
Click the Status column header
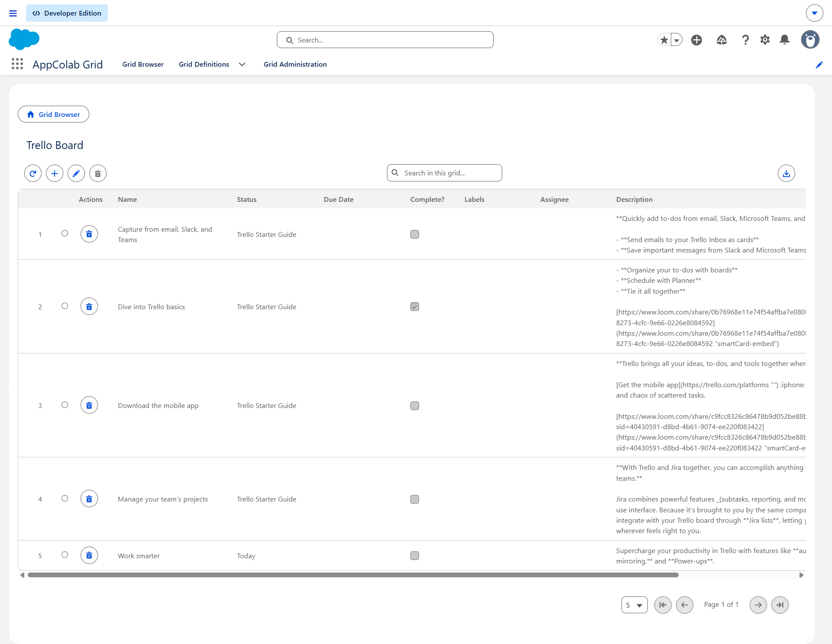[x=247, y=199]
